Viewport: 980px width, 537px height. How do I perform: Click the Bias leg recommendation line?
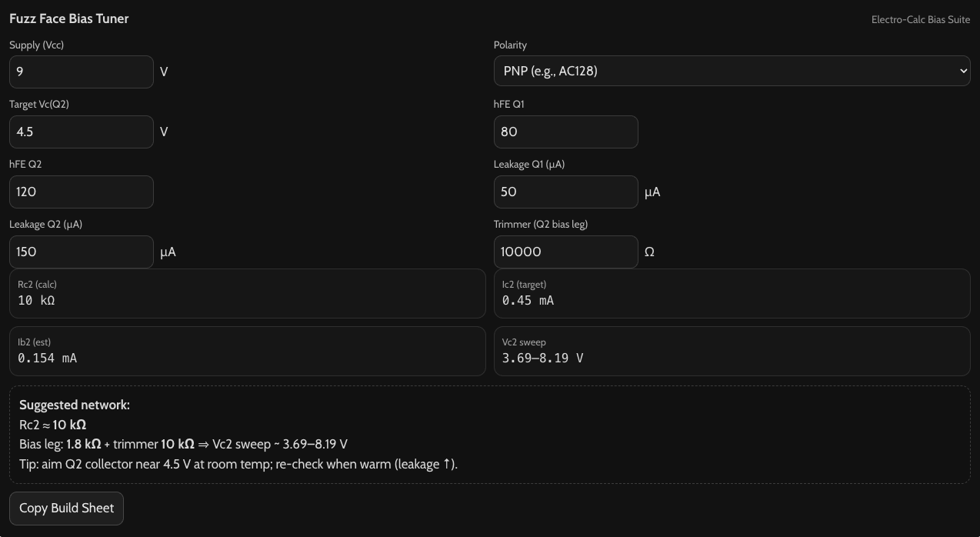183,444
